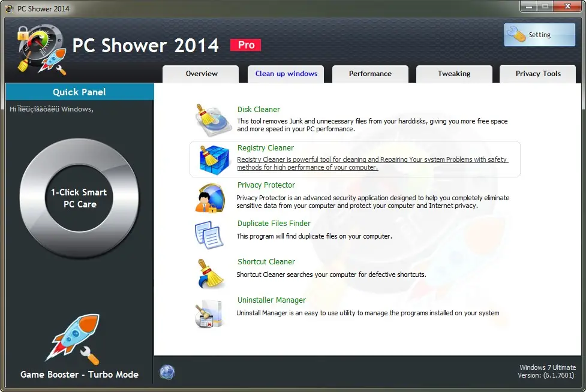
Task: Click the Duplicate Files Finder documents icon
Action: [209, 235]
